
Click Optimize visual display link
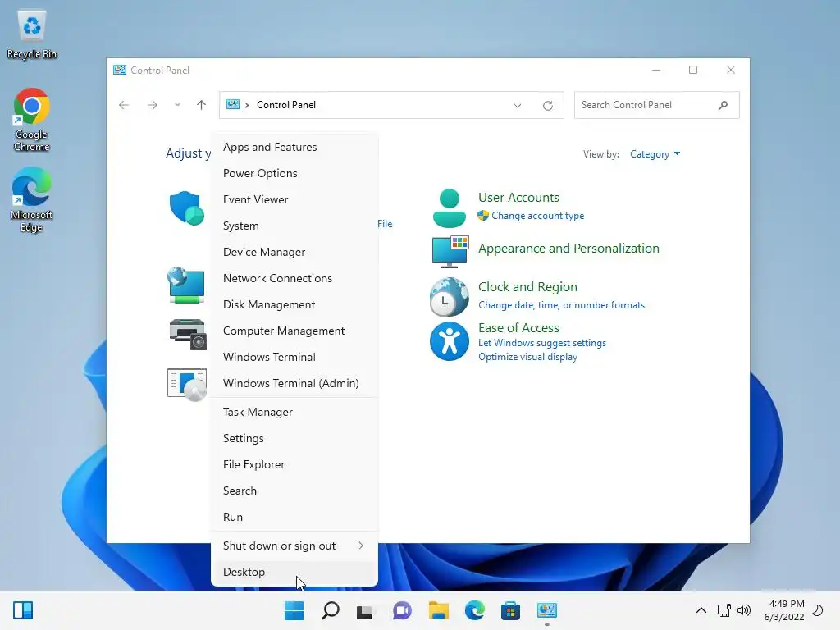tap(527, 358)
